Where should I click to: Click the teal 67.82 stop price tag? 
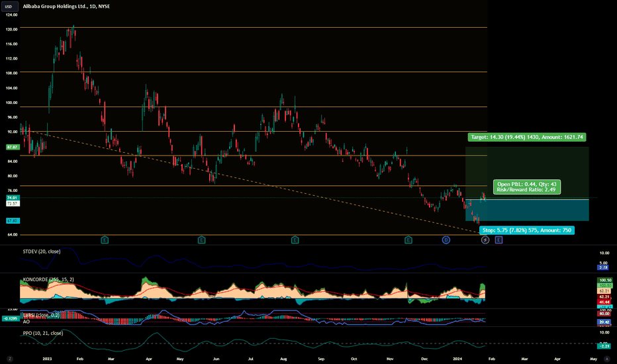pyautogui.click(x=12, y=221)
